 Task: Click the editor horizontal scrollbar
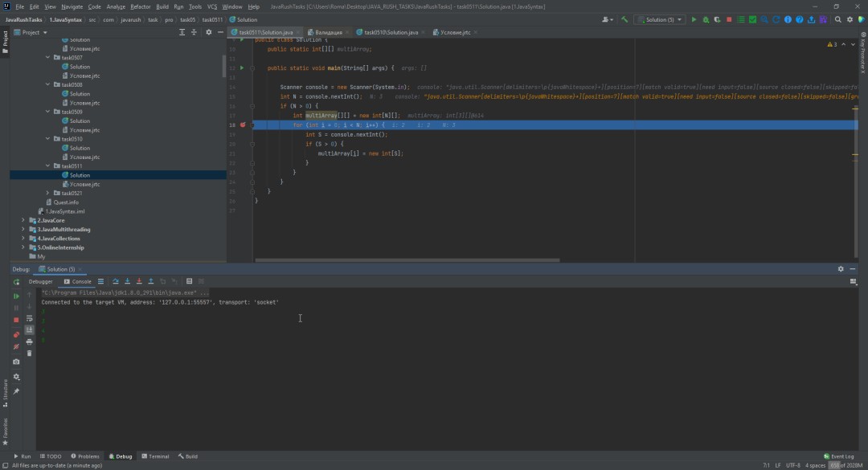click(x=406, y=260)
